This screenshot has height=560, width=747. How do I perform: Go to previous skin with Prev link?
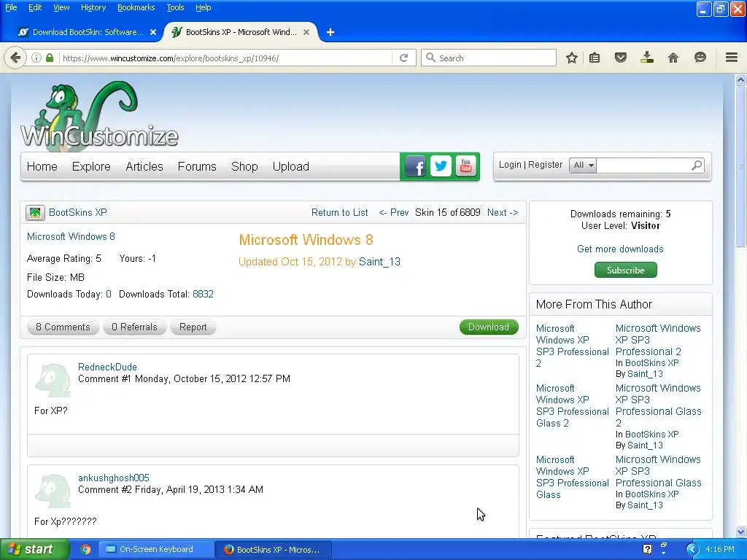(x=393, y=213)
